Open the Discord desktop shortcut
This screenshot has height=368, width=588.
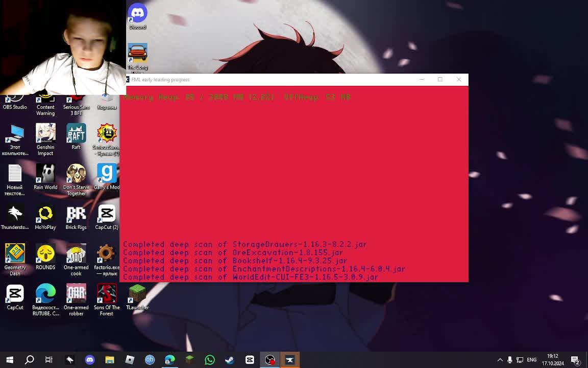click(137, 16)
